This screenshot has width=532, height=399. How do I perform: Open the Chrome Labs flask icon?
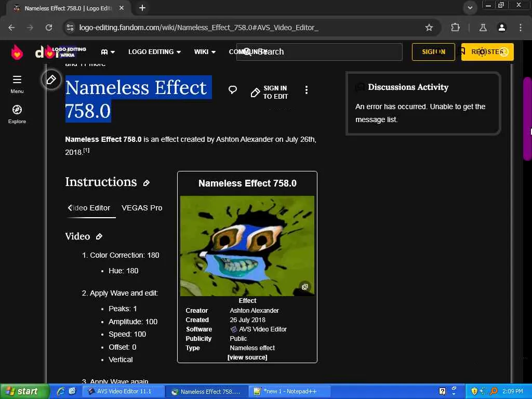483,28
